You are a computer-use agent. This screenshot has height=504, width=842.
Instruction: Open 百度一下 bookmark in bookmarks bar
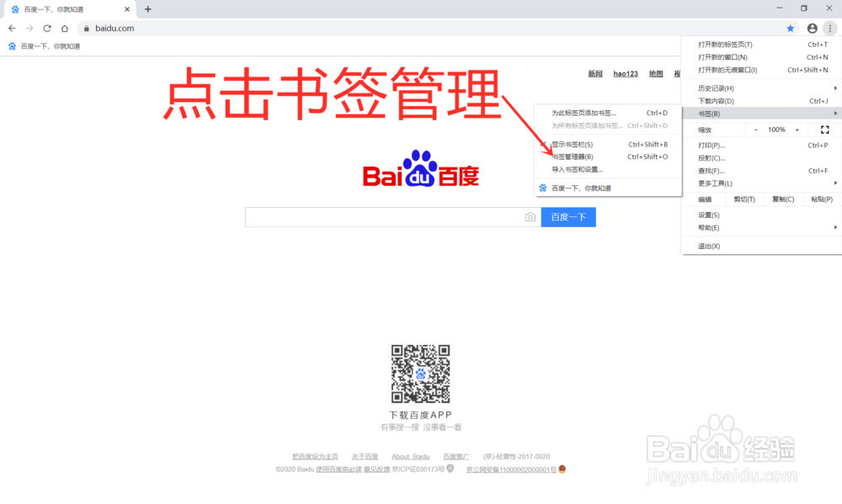tap(45, 46)
